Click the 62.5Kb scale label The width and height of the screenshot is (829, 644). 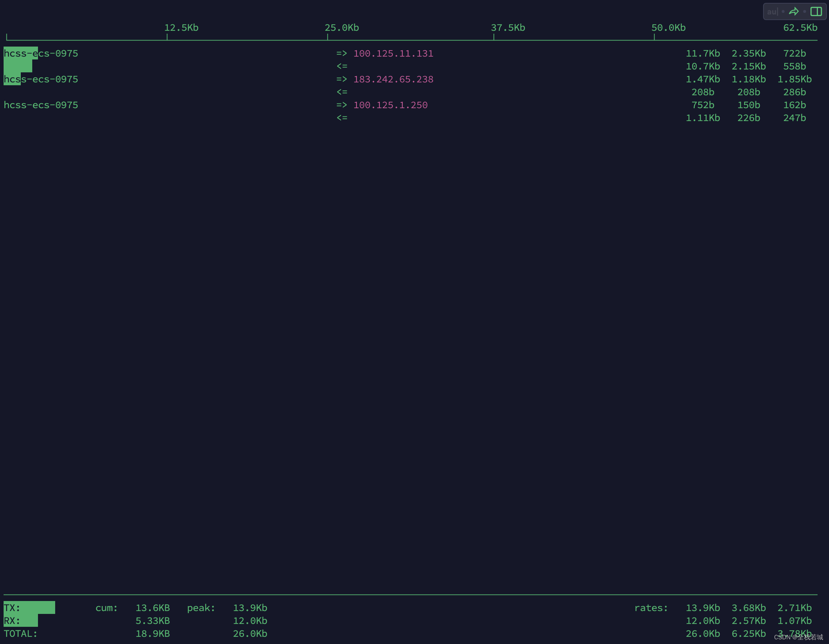801,28
